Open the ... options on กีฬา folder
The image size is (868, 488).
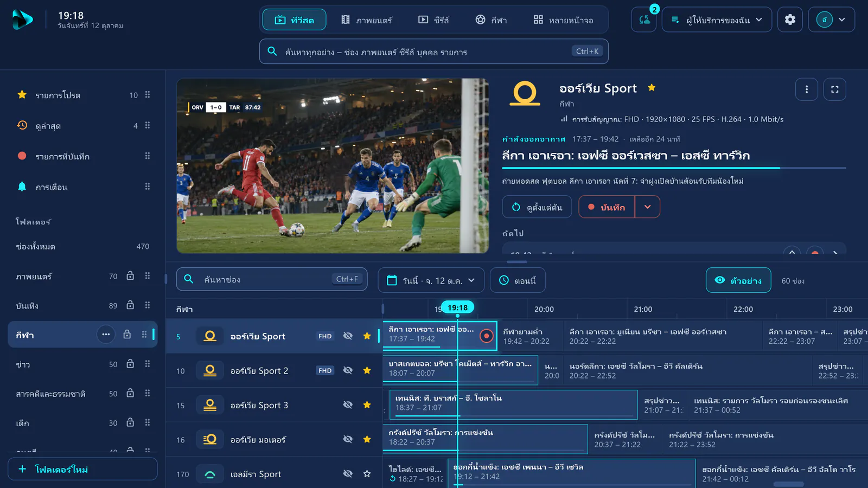[106, 335]
